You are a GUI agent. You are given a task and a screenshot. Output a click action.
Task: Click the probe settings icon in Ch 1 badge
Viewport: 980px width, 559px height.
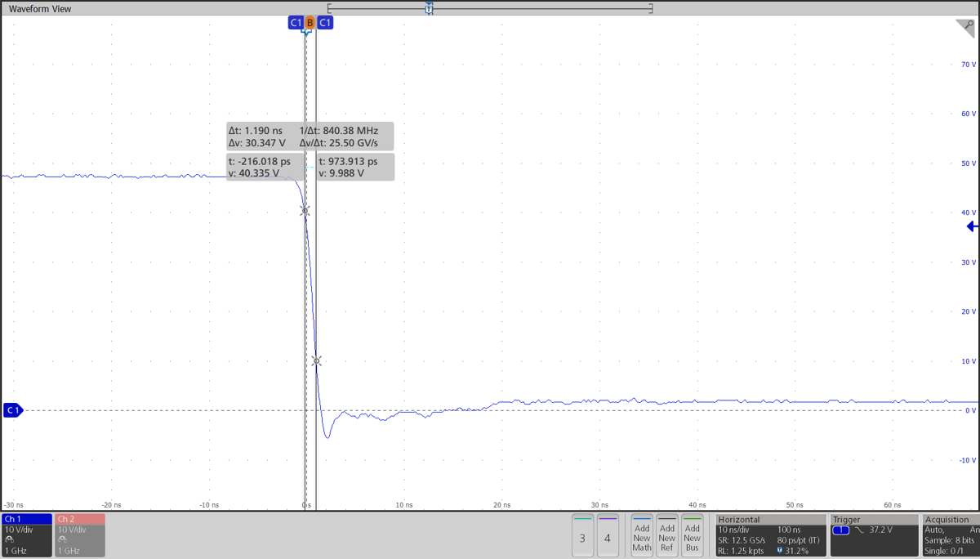click(9, 539)
